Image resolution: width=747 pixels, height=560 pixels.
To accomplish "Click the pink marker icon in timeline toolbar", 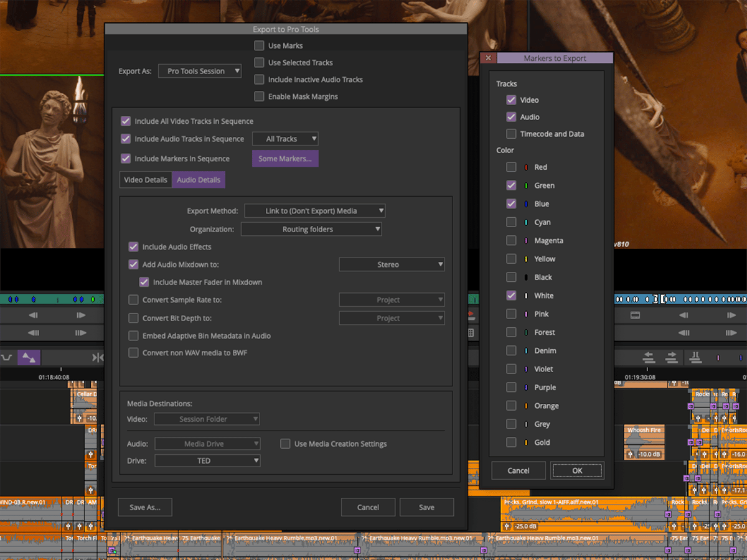I will point(718,358).
